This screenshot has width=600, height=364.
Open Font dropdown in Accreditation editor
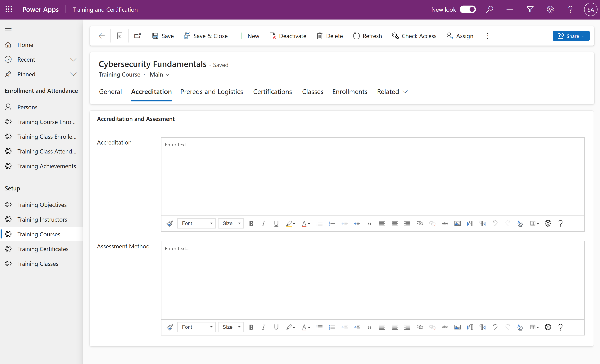[196, 223]
